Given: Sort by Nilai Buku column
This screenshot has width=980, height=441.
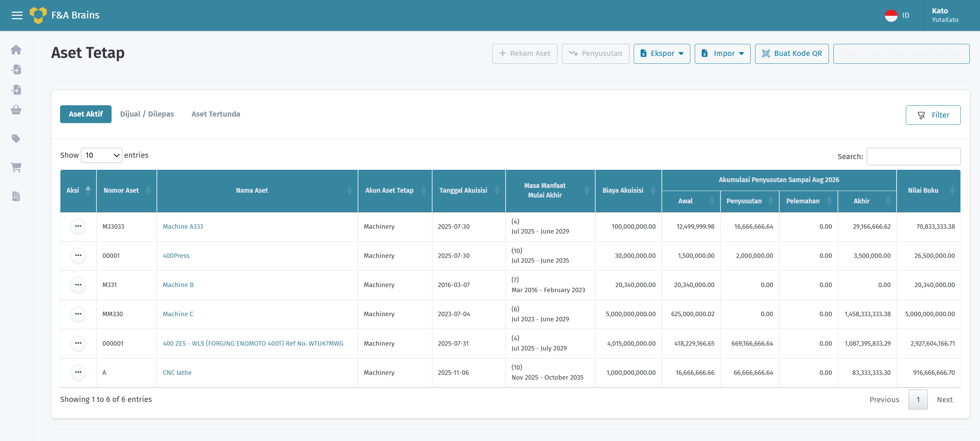Looking at the screenshot, I should (x=928, y=190).
